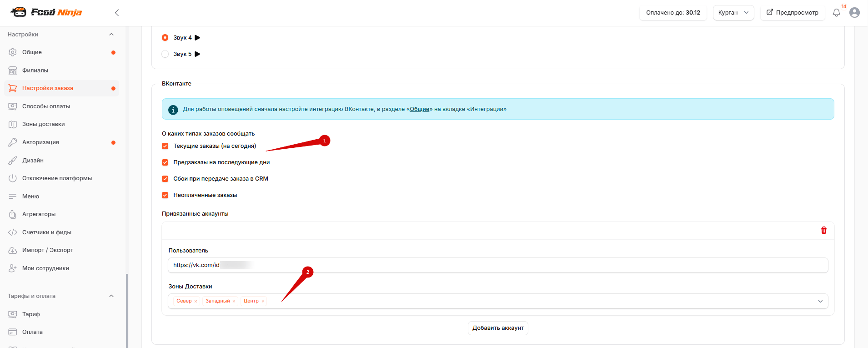868x348 pixels.
Task: Click the add-person icon beside Мои сотрудники
Action: coord(13,268)
